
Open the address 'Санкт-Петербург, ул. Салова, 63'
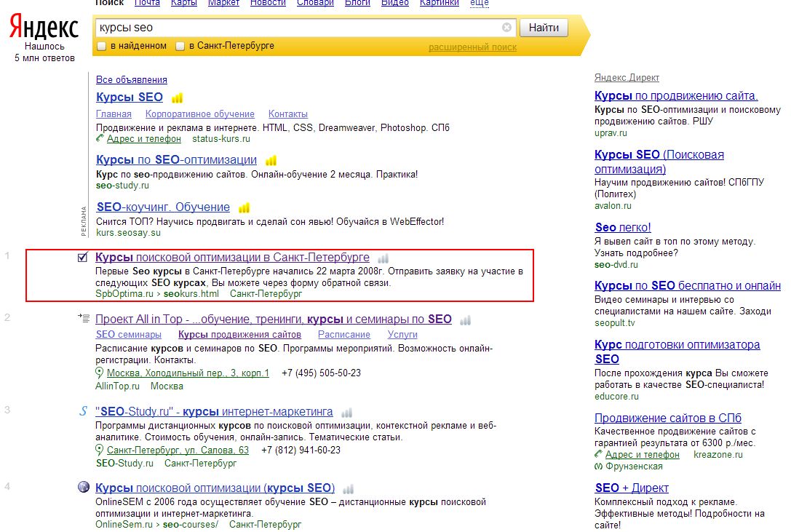pos(178,450)
